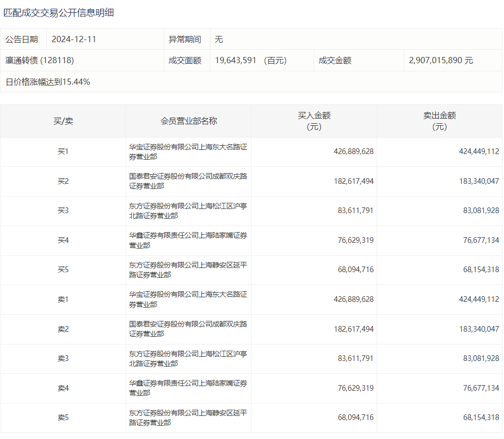Open 华宝证券 branch name in 买1 row
The height and width of the screenshot is (439, 504).
click(x=188, y=152)
